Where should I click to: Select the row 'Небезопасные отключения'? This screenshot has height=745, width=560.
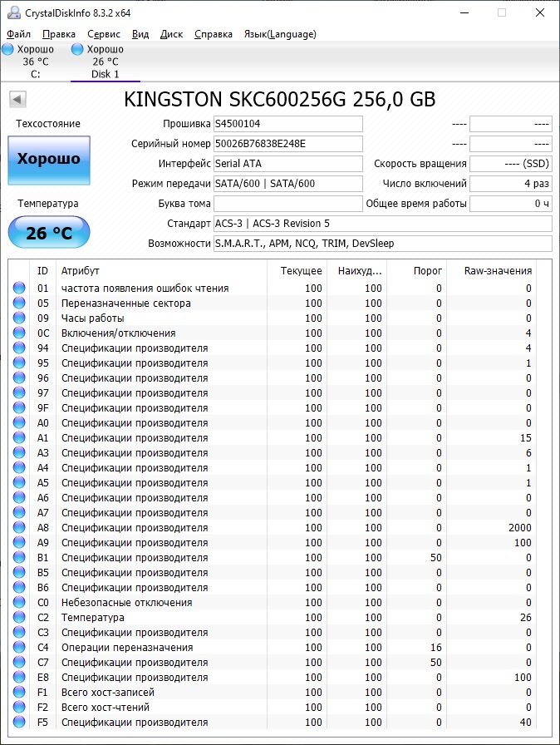pos(273,602)
